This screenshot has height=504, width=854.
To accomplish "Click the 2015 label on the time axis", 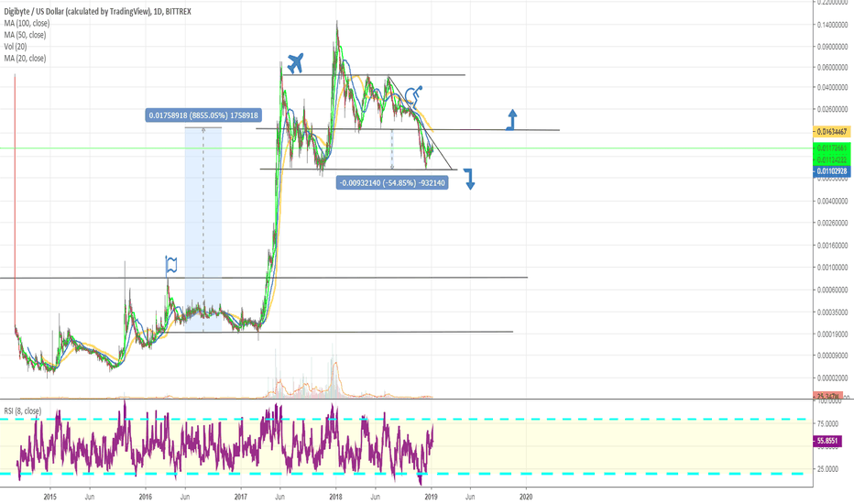I will (x=50, y=497).
